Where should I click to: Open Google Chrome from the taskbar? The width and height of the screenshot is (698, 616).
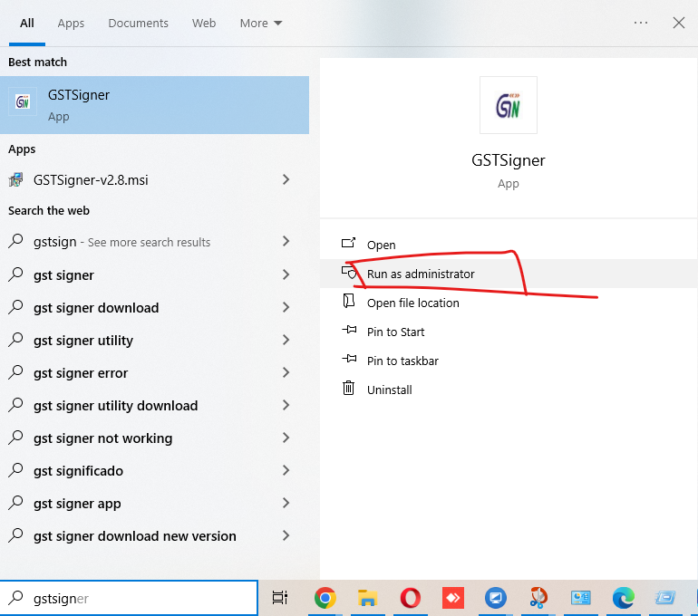click(x=325, y=598)
